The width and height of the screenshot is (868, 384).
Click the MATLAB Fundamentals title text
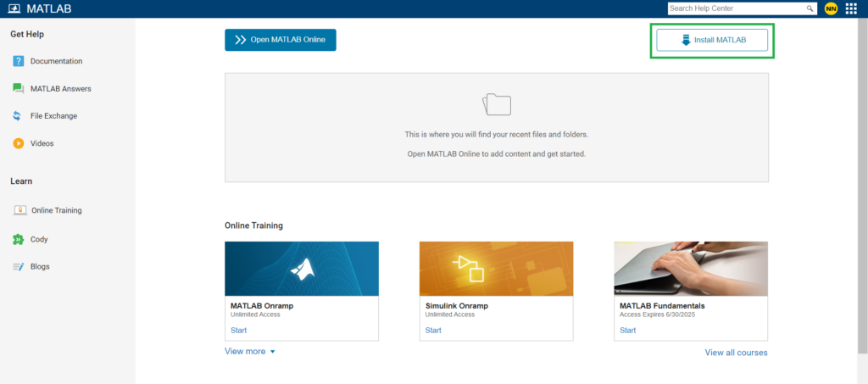[662, 306]
